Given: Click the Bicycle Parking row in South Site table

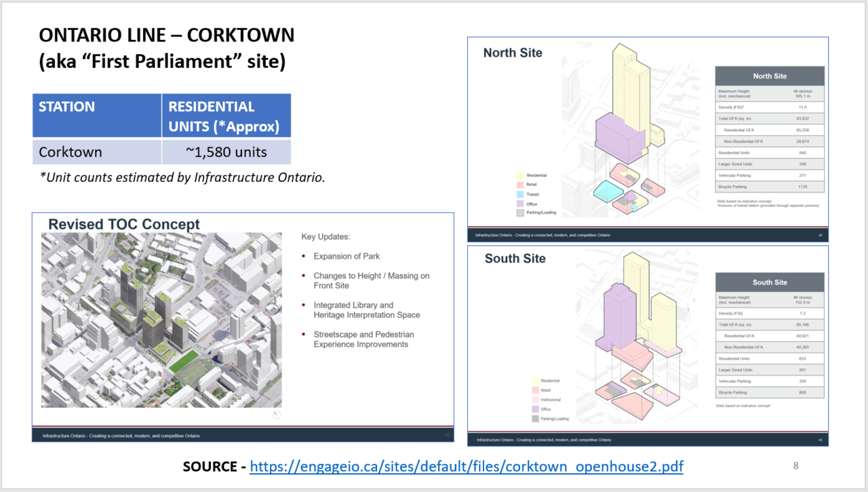Looking at the screenshot, I should click(x=770, y=392).
